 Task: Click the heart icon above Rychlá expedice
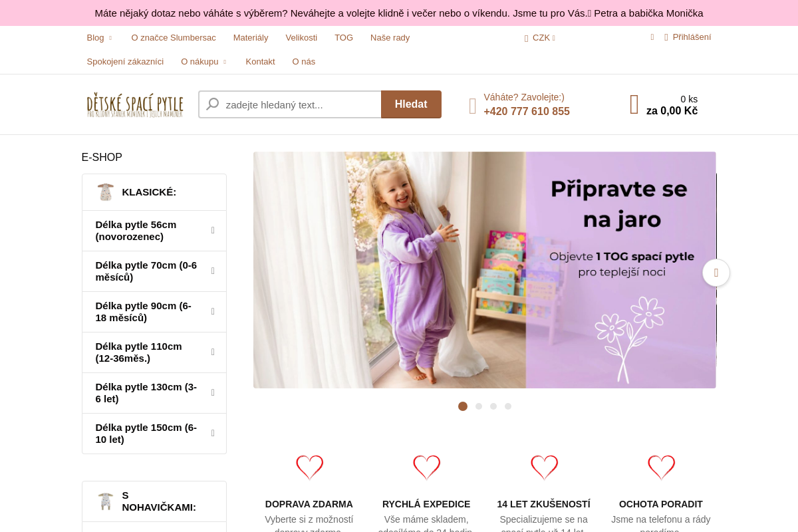[426, 467]
